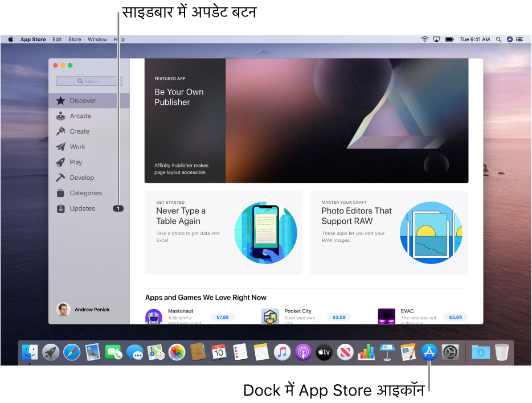Viewport: 532px width, 403px height.
Task: Open FaceTime from the Dock
Action: pos(114,352)
